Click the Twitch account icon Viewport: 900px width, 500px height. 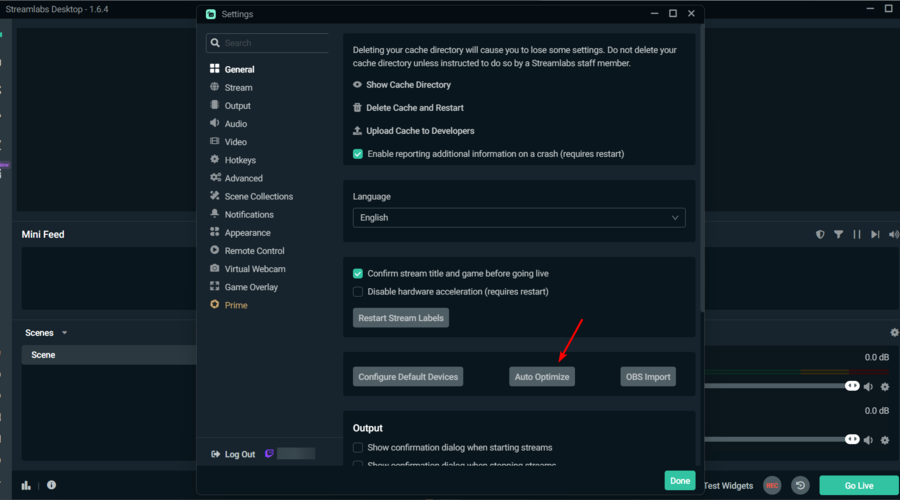click(x=269, y=454)
